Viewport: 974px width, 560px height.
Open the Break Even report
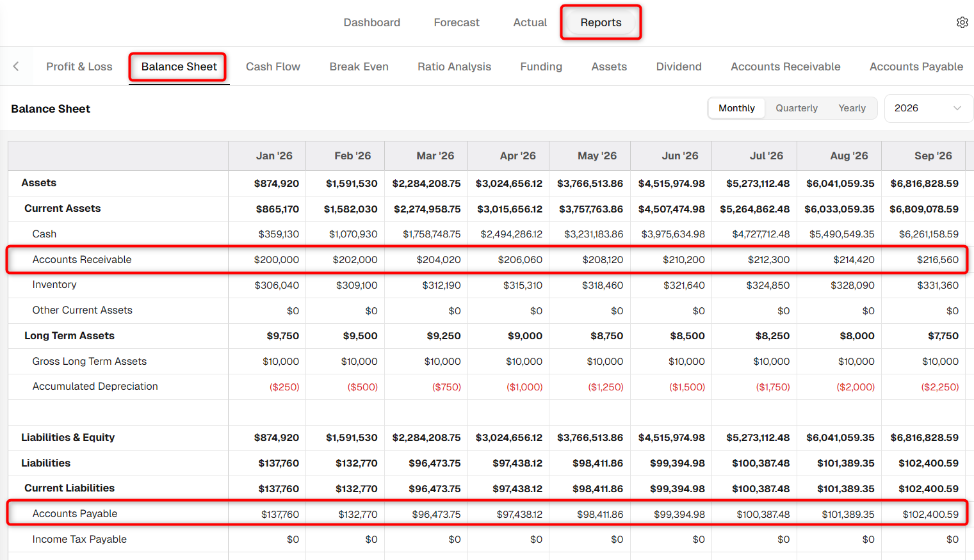[359, 67]
